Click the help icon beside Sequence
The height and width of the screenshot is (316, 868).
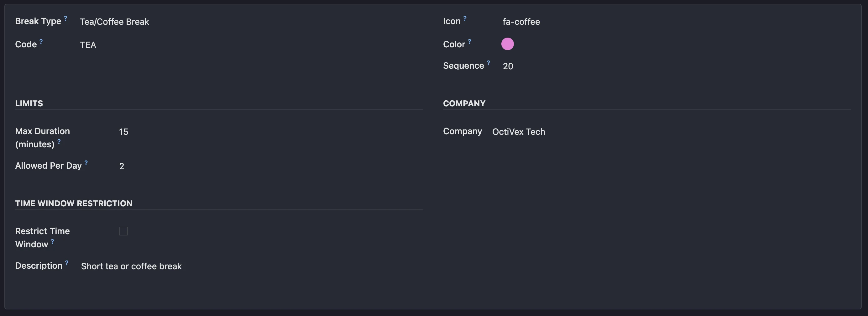pos(488,63)
